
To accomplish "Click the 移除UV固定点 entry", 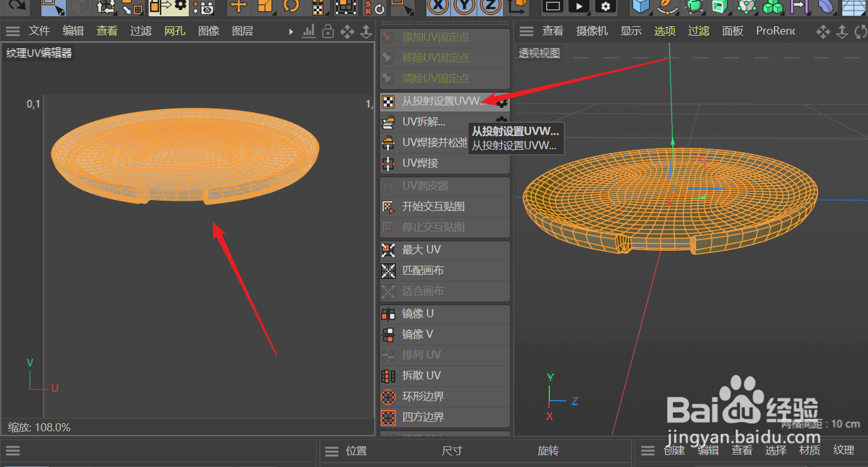I will coord(444,58).
